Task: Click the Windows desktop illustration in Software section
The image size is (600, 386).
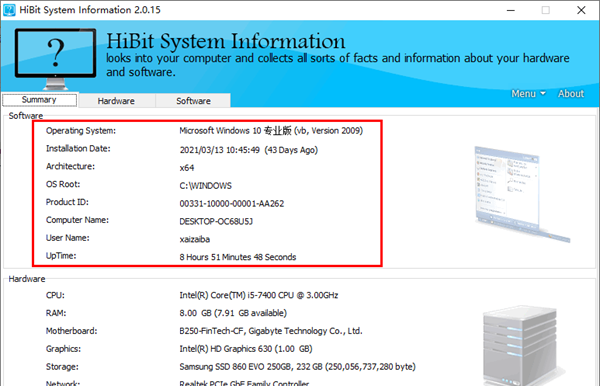Action: [x=522, y=194]
